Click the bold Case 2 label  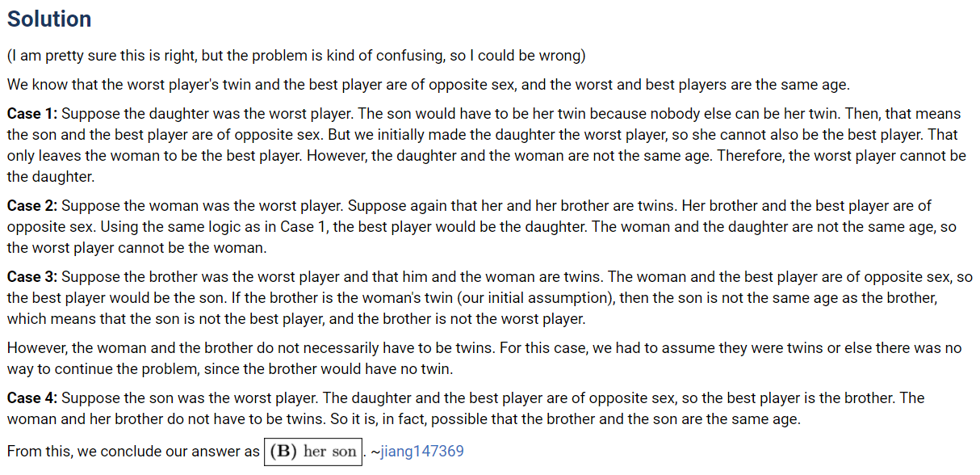click(x=32, y=206)
